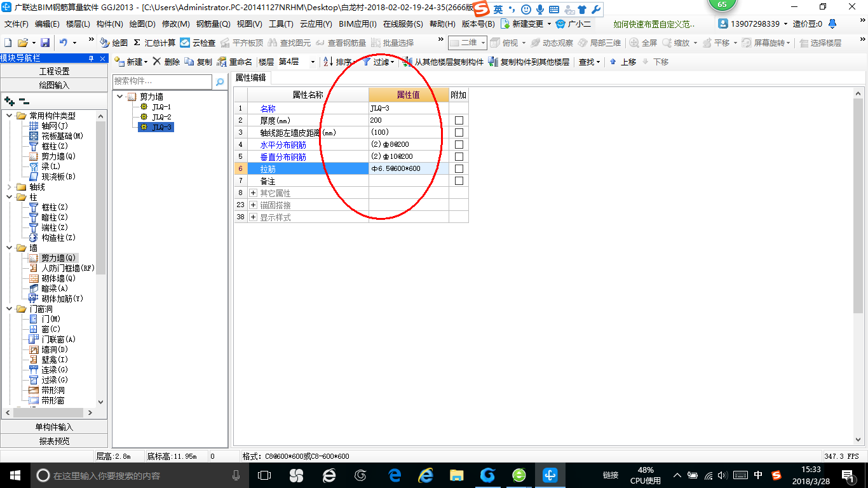
Task: Collapse the 剪力墙 component list node
Action: 120,97
